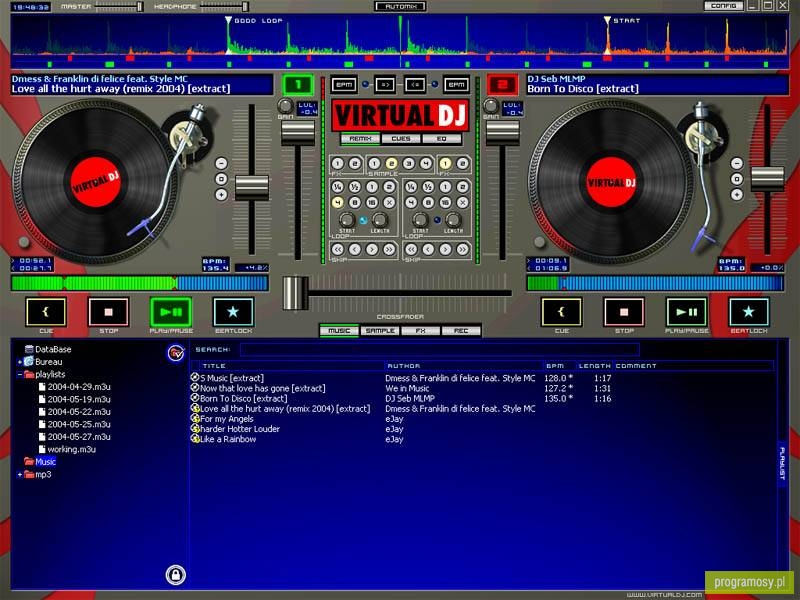Toggle Sample button 2
This screenshot has height=600, width=800.
391,164
